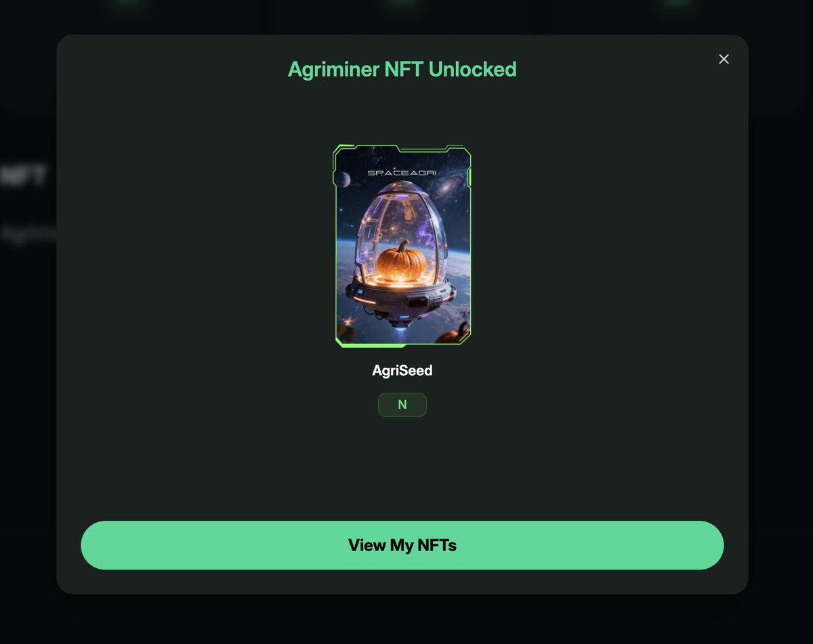Click the spiral galaxy on the card
Image resolution: width=813 pixels, height=644 pixels.
point(448,186)
